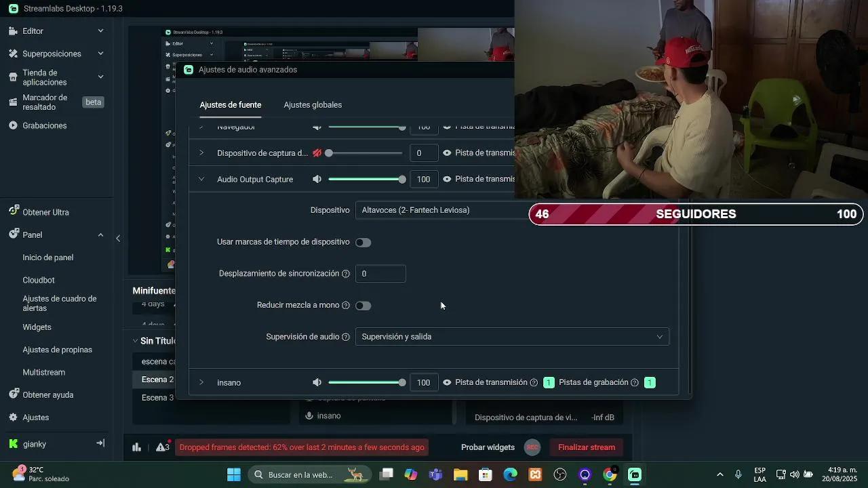This screenshot has height=488, width=868.
Task: Open Marcador de resaltado icon
Action: pyautogui.click(x=13, y=102)
